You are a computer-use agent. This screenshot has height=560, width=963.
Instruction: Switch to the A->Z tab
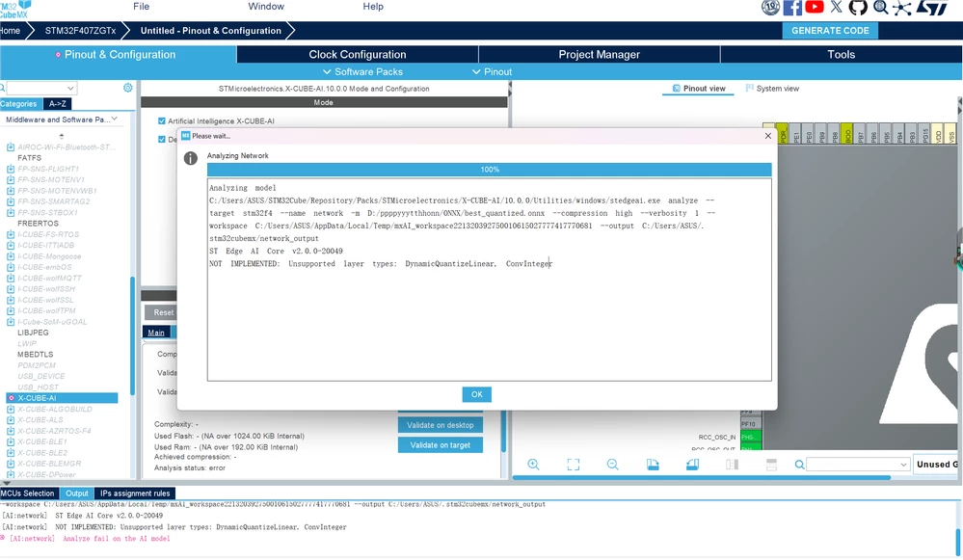(x=58, y=104)
